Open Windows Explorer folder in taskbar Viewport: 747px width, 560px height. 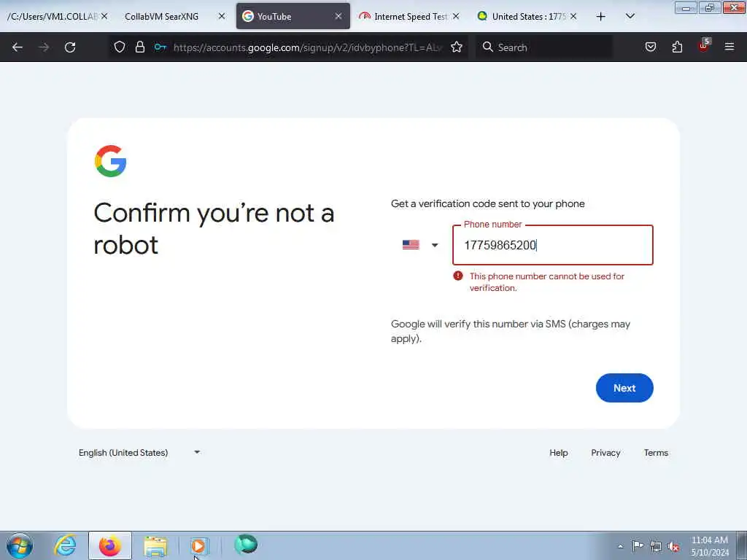point(155,546)
